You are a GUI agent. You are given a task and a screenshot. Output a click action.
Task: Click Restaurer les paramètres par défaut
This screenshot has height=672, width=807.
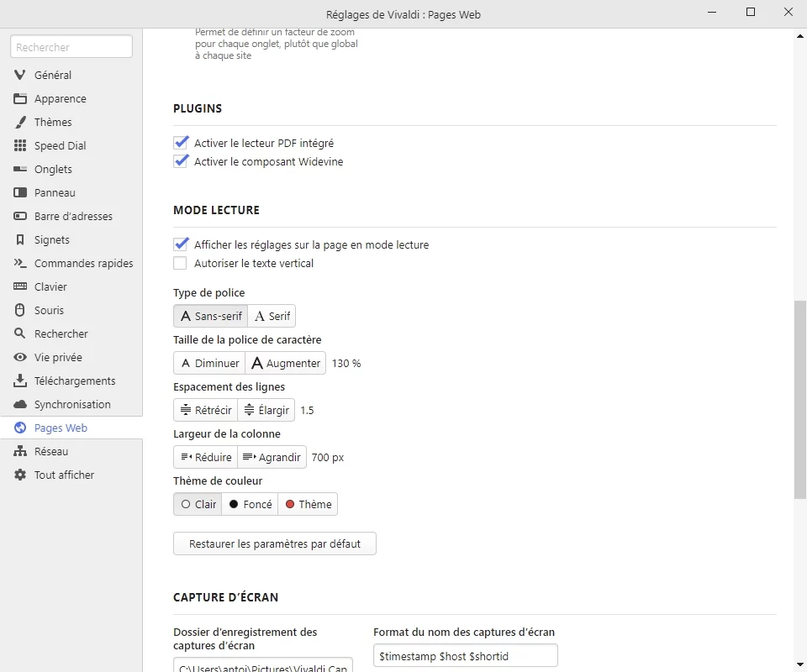[275, 543]
